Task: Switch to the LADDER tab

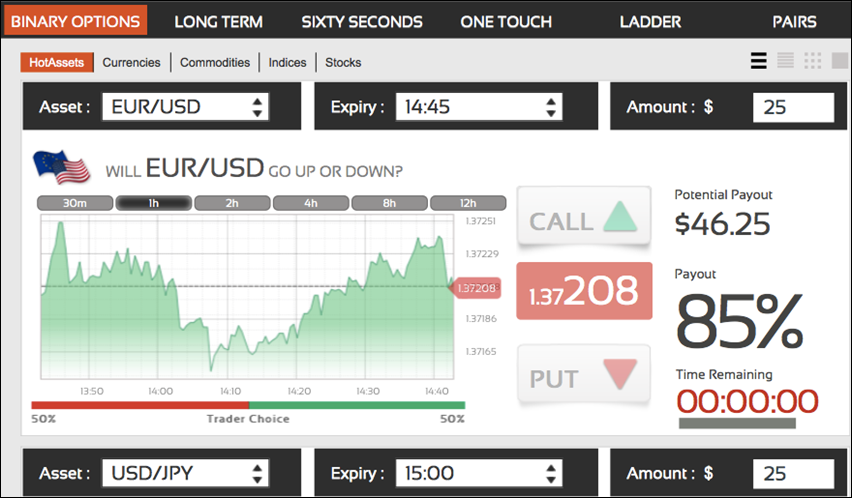Action: pyautogui.click(x=650, y=21)
